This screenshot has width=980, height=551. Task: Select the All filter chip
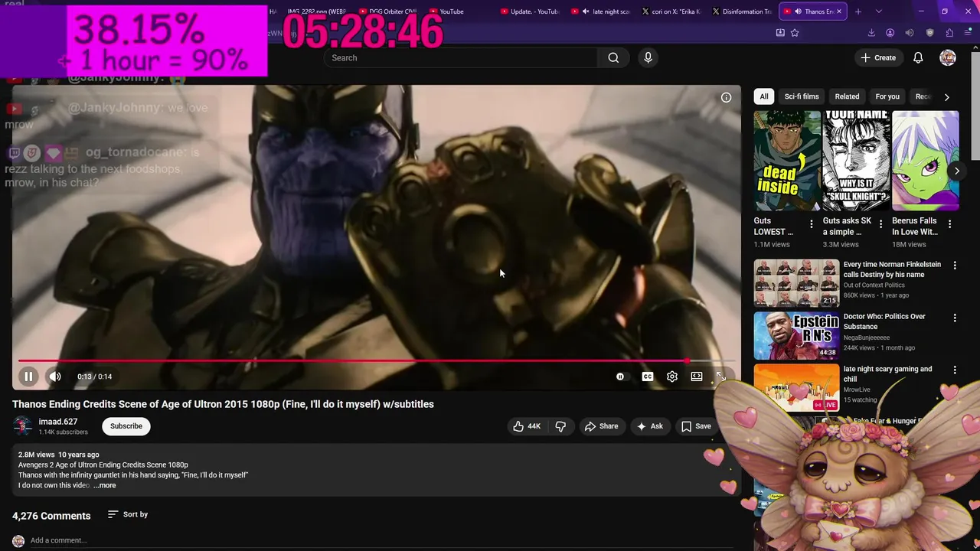(764, 96)
